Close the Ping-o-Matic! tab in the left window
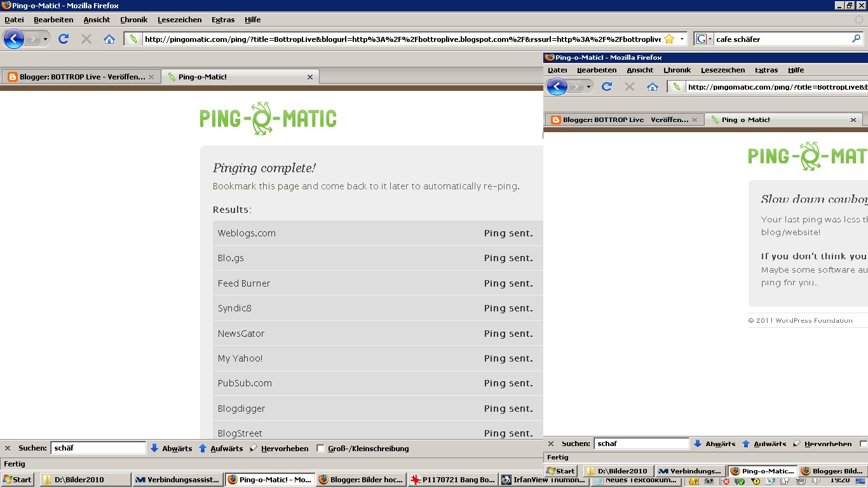The image size is (868, 488). click(x=310, y=77)
